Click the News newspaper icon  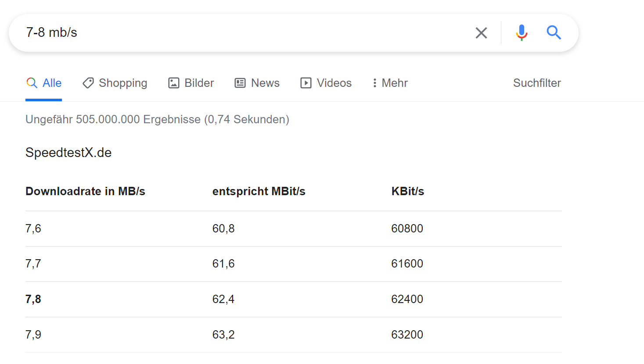click(x=240, y=83)
